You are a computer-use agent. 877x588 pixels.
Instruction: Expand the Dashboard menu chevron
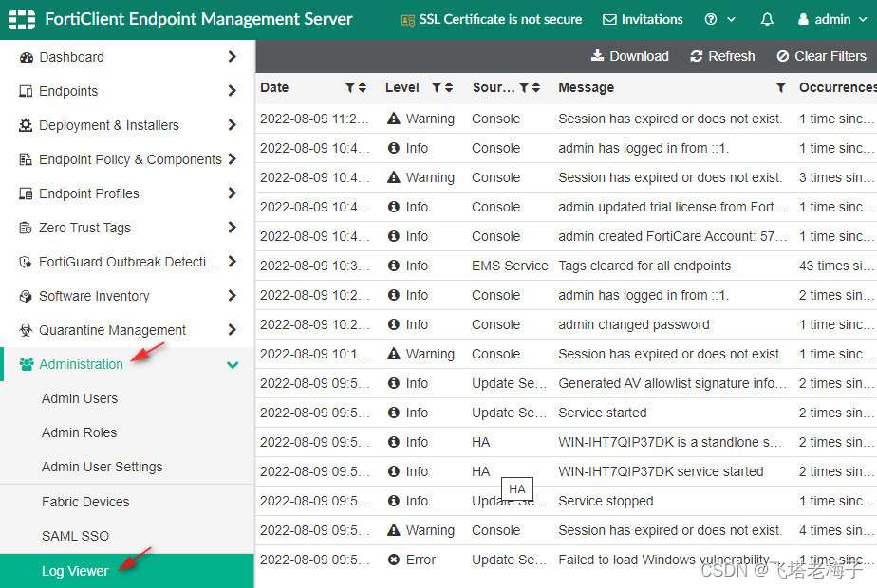[233, 57]
